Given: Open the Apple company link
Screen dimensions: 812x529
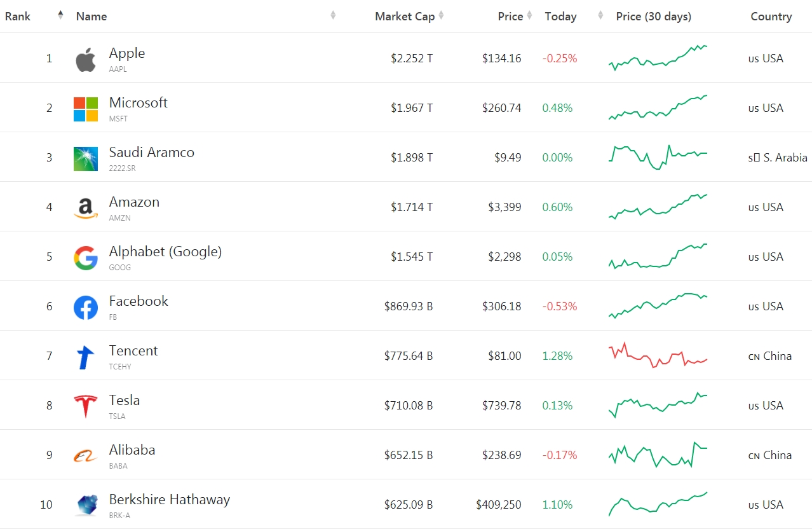Looking at the screenshot, I should [x=127, y=53].
